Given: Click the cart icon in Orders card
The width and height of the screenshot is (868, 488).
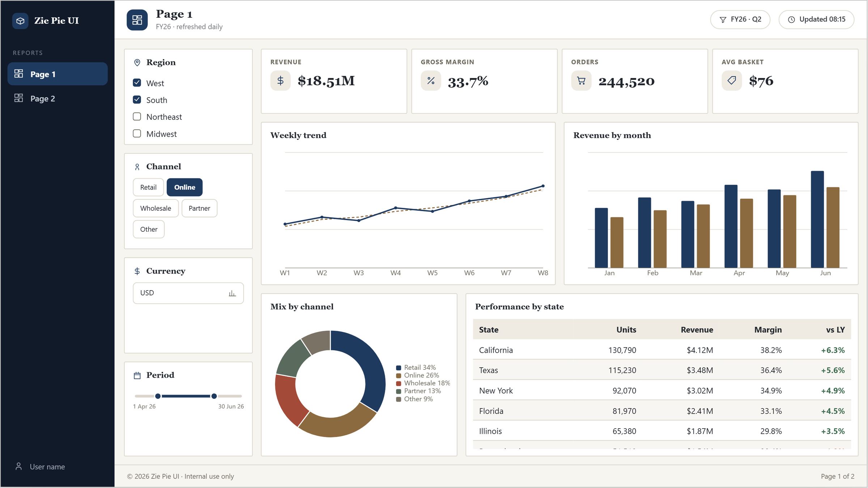Looking at the screenshot, I should [x=581, y=81].
